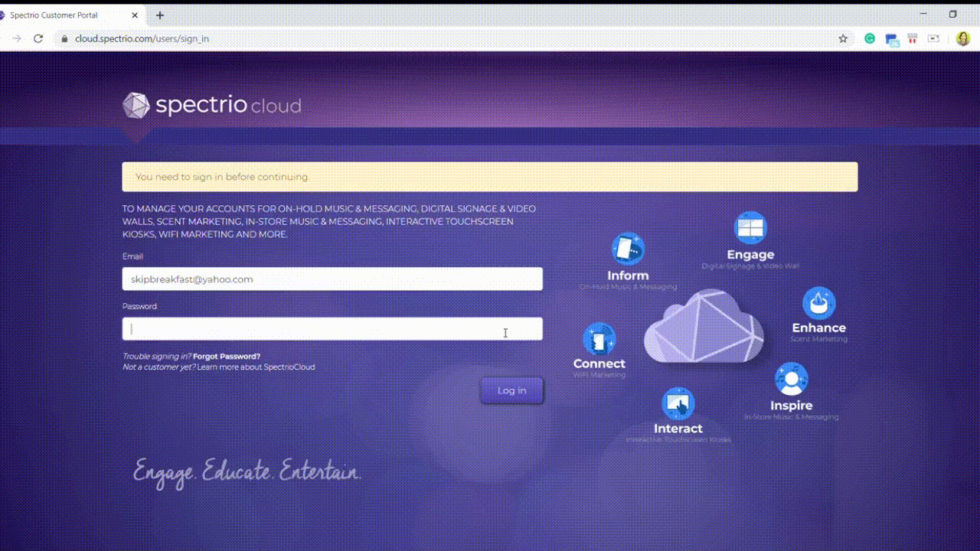Image resolution: width=980 pixels, height=551 pixels.
Task: Open the green Grammarly extension
Action: (x=870, y=38)
